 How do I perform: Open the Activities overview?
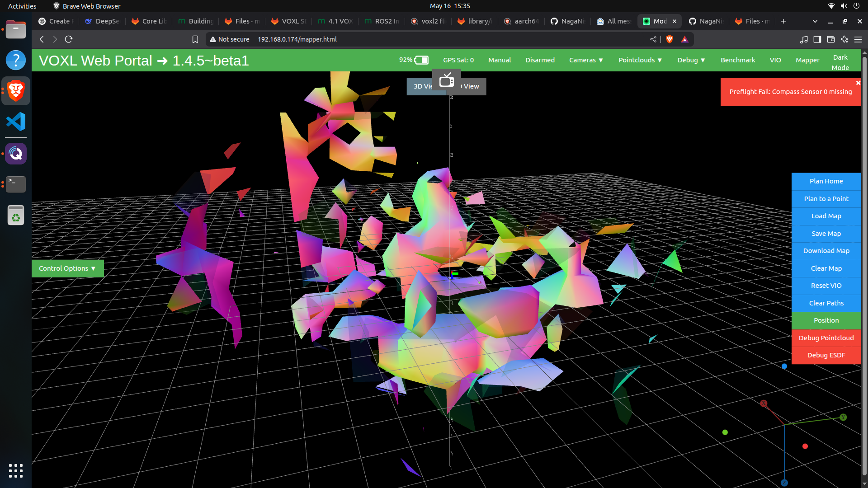(22, 6)
